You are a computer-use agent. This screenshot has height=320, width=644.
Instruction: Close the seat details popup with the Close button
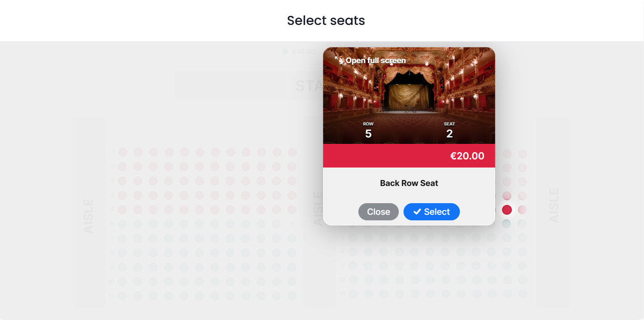click(379, 212)
